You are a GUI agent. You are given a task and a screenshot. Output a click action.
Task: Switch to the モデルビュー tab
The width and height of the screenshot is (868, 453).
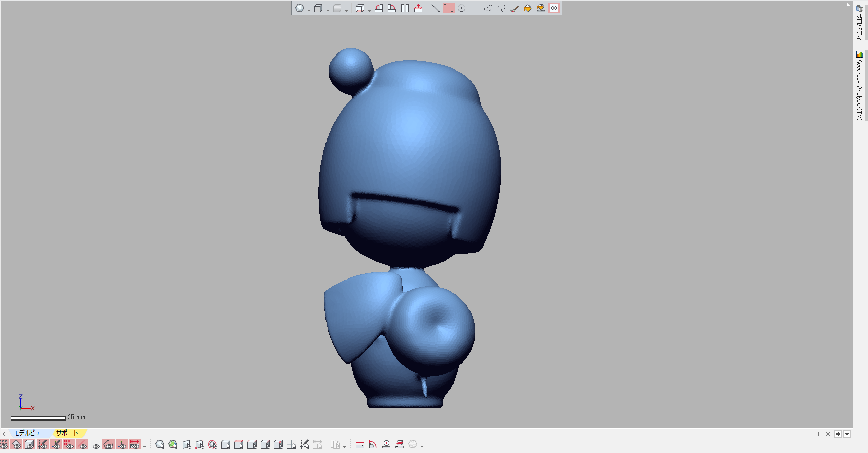coord(29,433)
